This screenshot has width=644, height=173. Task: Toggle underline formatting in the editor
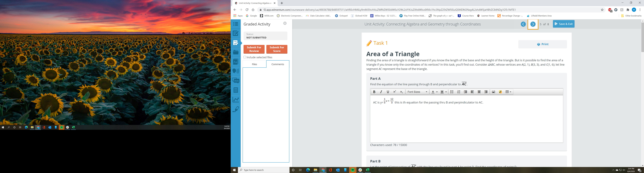[x=388, y=92]
